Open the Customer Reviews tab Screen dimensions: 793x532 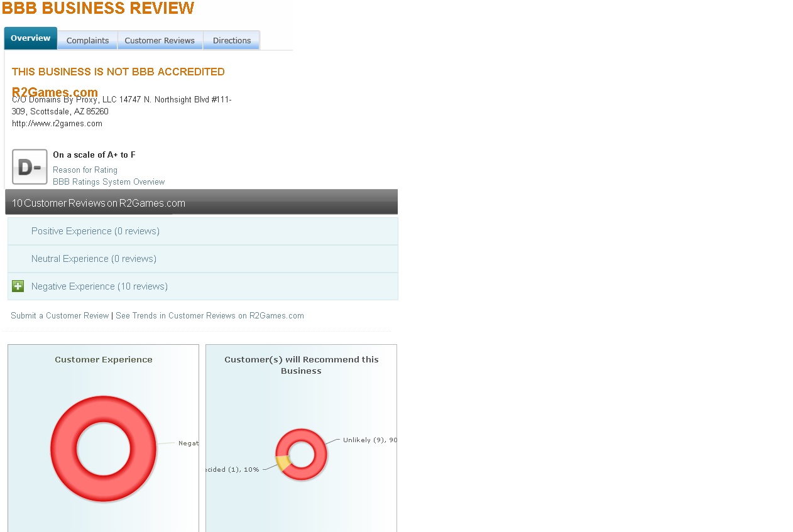coord(160,41)
